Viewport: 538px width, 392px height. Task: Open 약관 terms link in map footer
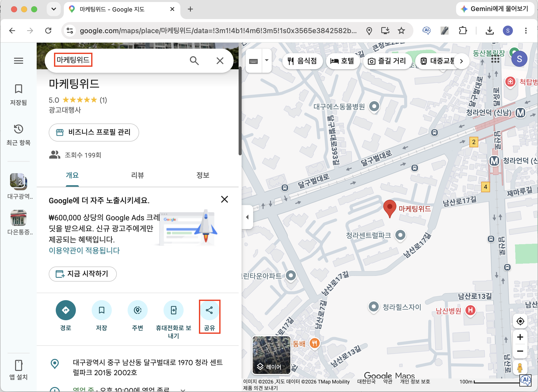[388, 381]
